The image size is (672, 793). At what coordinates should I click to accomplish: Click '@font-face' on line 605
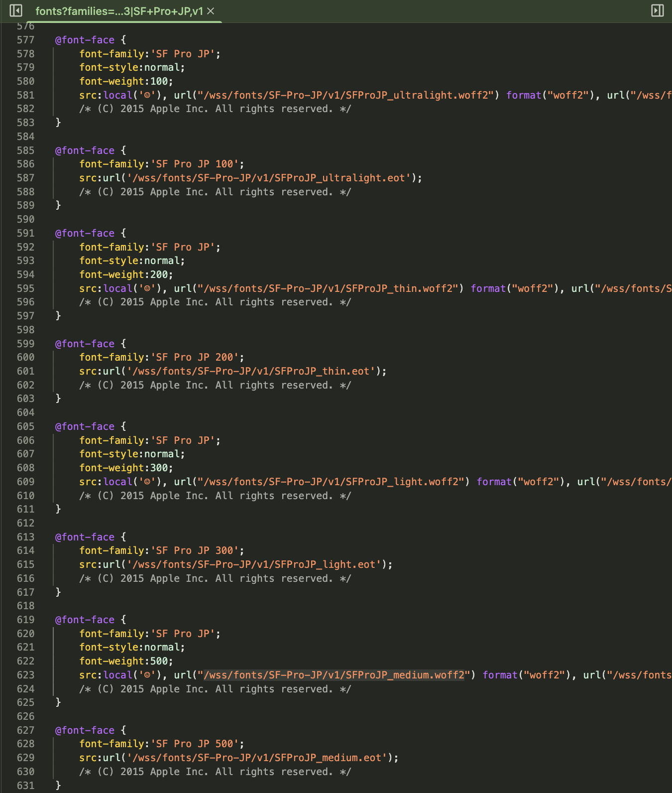coord(85,426)
